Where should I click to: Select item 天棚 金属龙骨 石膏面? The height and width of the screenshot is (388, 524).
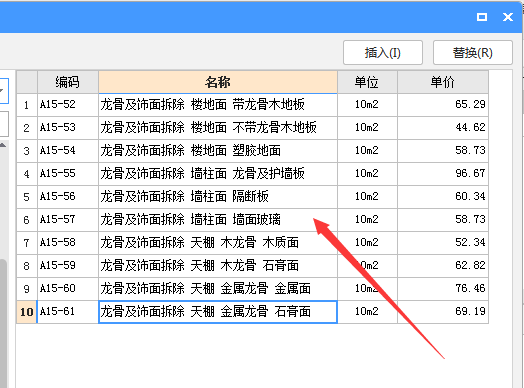tap(218, 312)
